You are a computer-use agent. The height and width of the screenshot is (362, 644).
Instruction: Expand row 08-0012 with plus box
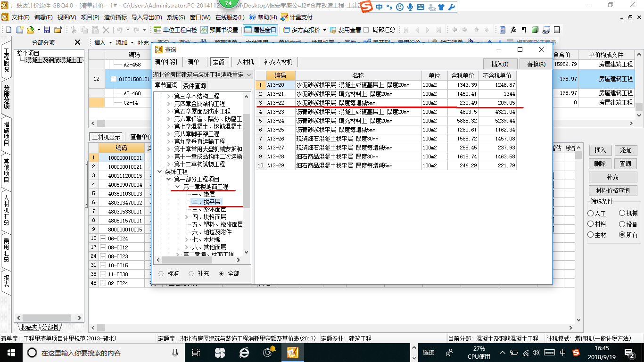point(103,247)
